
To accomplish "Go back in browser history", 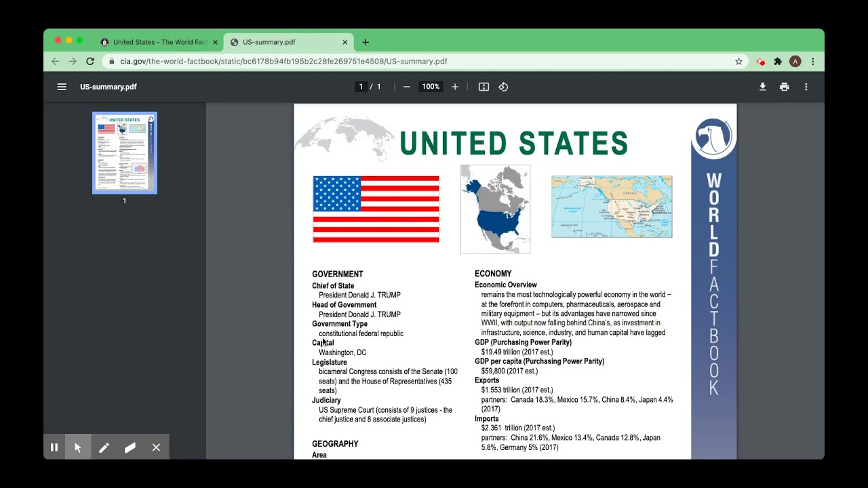I will click(x=56, y=61).
